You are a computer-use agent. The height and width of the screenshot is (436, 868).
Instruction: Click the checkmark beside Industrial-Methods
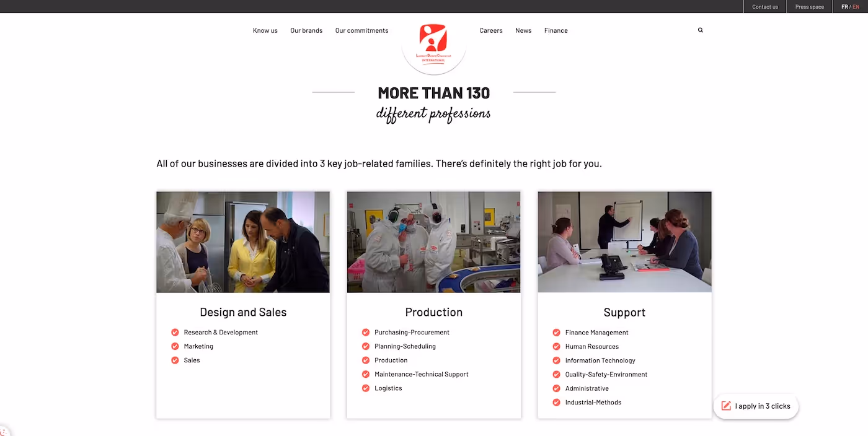tap(556, 402)
